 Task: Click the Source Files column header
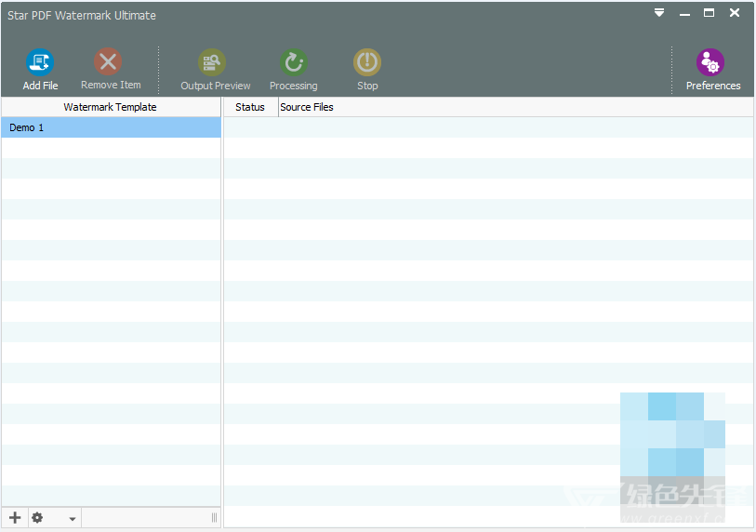(x=516, y=107)
